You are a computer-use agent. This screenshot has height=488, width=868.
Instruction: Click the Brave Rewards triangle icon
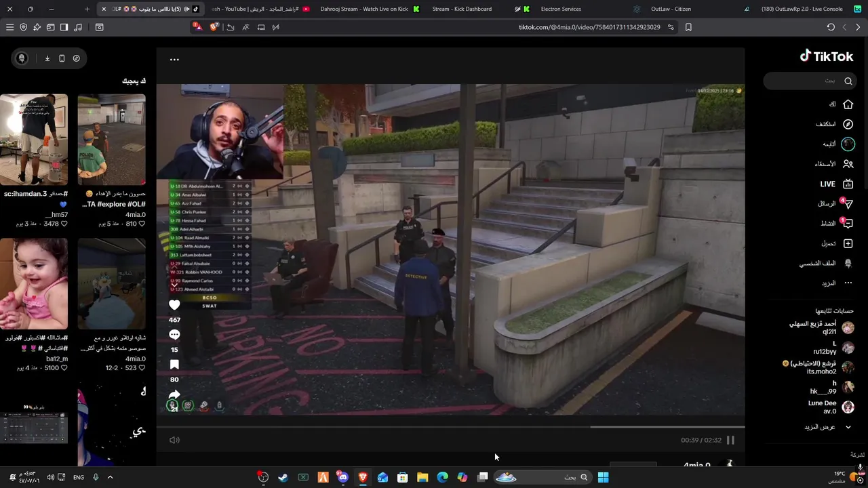click(x=197, y=27)
